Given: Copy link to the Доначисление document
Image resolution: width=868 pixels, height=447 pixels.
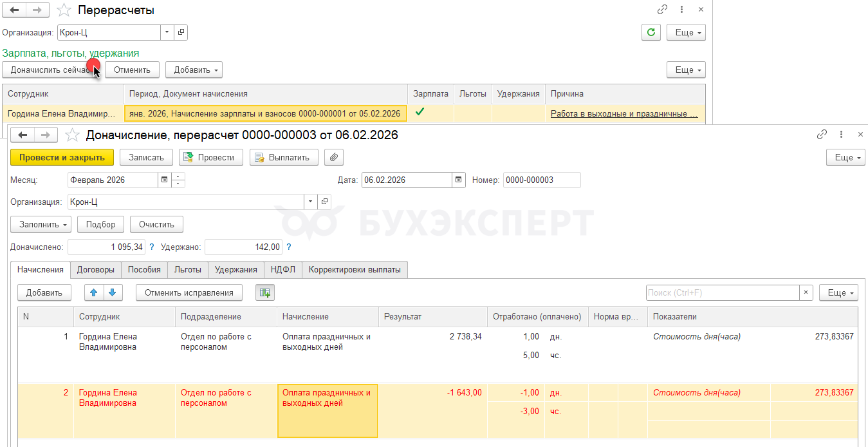Looking at the screenshot, I should (822, 135).
